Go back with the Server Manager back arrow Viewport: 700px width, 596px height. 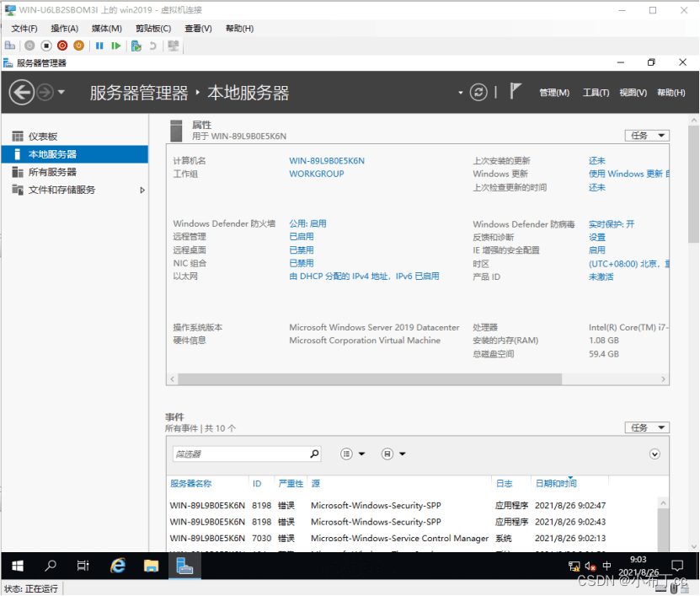21,93
